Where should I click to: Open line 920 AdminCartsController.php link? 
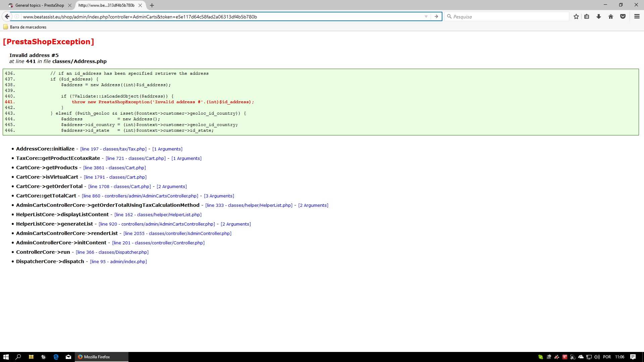[x=157, y=224]
